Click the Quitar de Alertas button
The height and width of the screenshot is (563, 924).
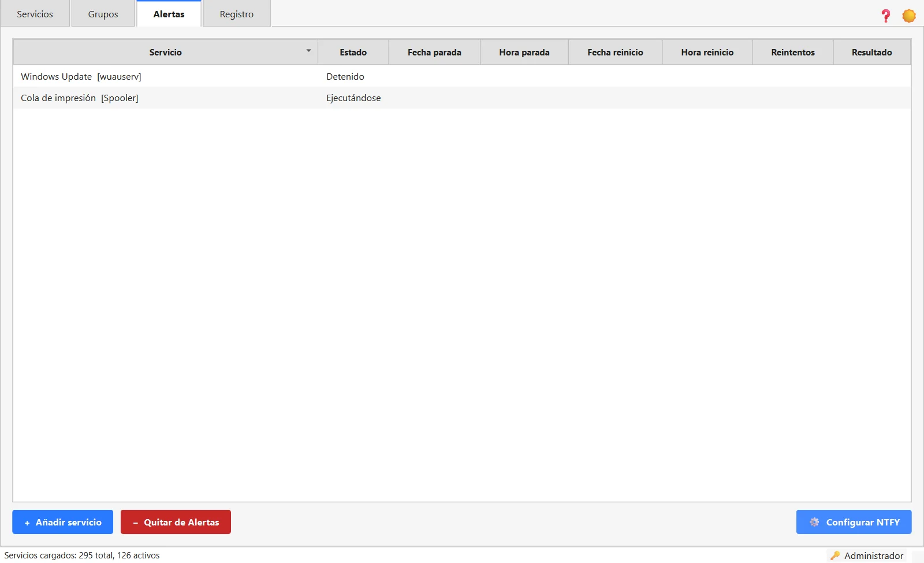(176, 522)
